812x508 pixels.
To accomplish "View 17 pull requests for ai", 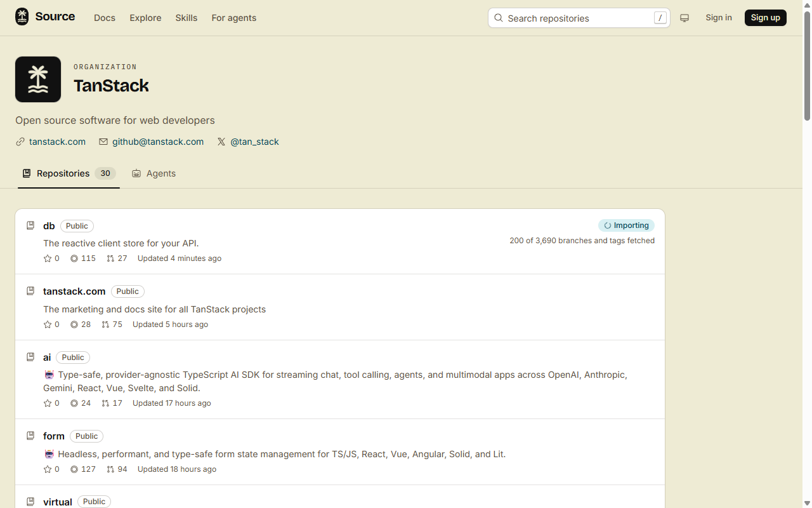I will [x=112, y=403].
